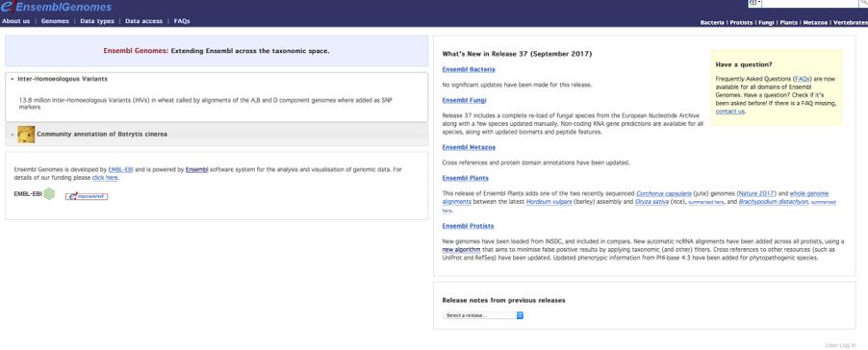
Task: Click the EMBL-EBI green hexagon logo
Action: click(x=49, y=193)
